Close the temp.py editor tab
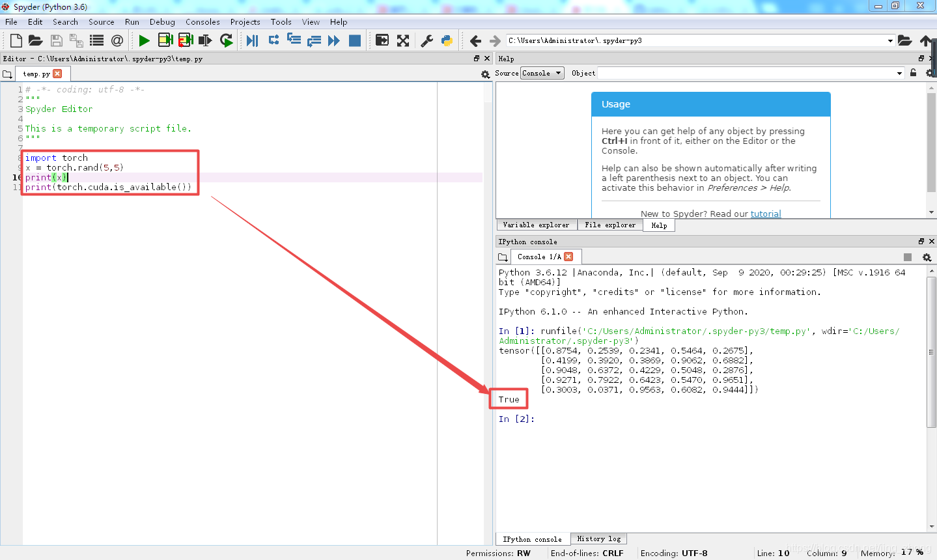Viewport: 937px width, 560px height. [x=57, y=74]
